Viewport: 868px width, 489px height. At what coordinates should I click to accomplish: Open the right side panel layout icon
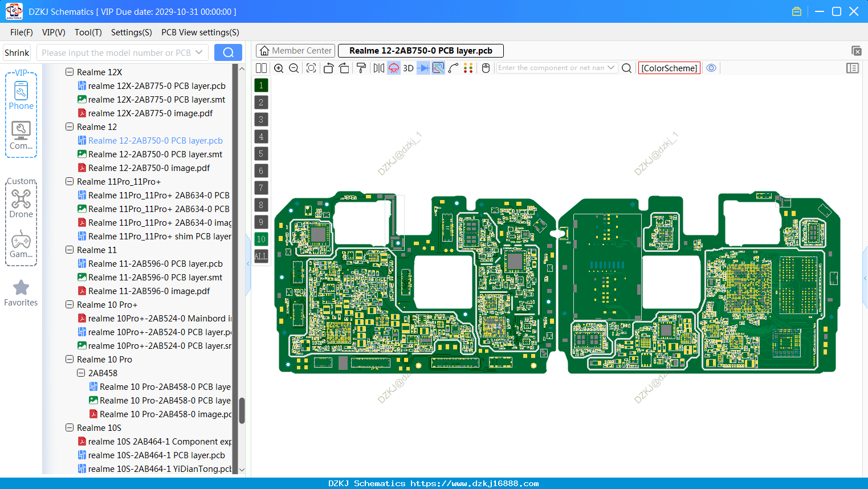(853, 68)
